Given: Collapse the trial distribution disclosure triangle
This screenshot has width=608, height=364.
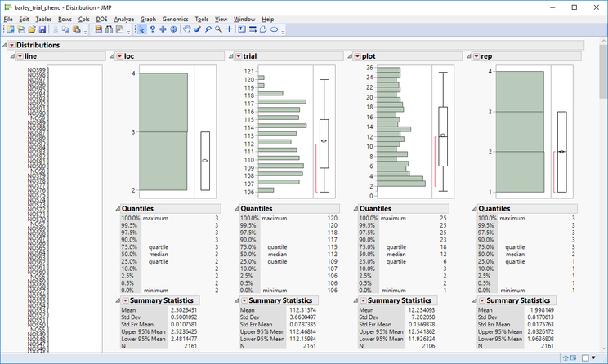Looking at the screenshot, I should 231,56.
